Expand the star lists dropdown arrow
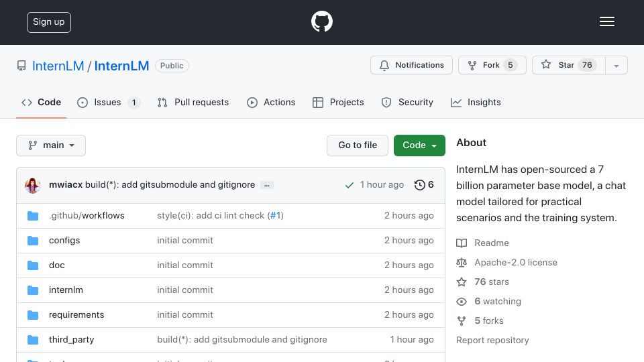 616,66
